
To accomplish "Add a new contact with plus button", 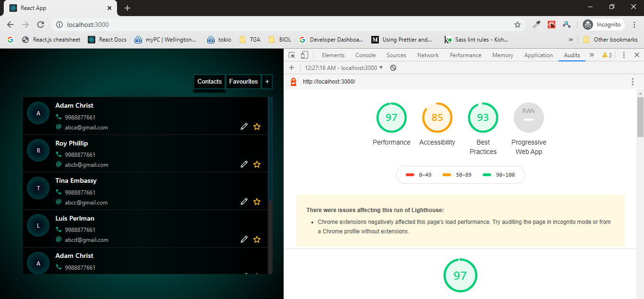I will [x=267, y=81].
